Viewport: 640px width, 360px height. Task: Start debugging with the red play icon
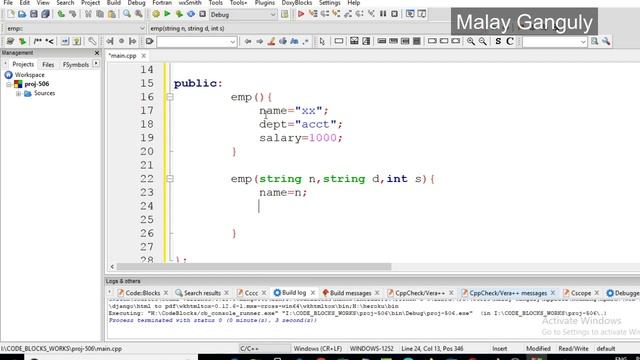click(x=301, y=14)
